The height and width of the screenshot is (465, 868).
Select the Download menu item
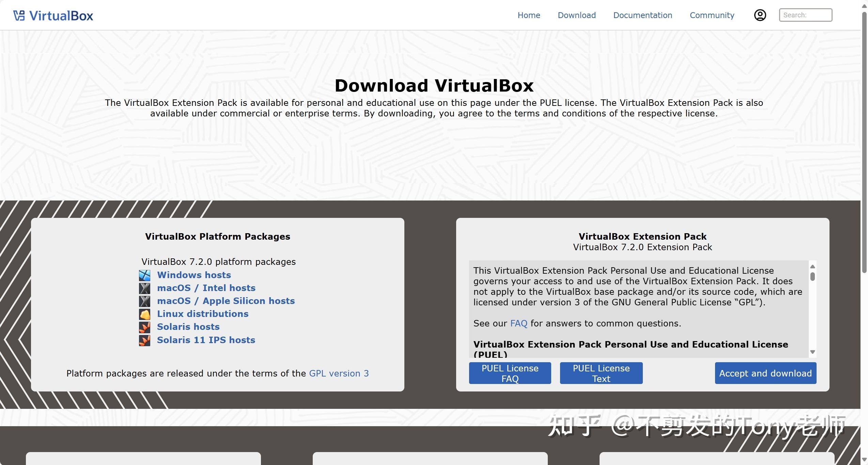coord(576,15)
